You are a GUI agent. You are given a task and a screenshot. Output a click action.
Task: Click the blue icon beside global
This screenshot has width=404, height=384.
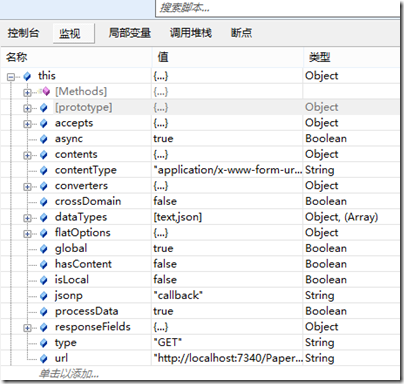[44, 249]
